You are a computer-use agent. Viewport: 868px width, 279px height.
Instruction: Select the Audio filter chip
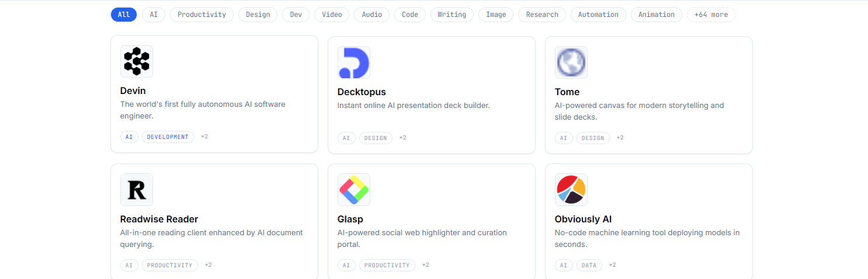[x=372, y=15]
